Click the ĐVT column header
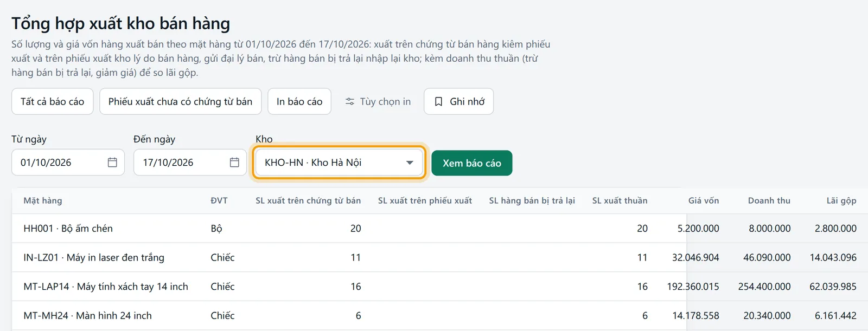This screenshot has height=331, width=868. [219, 200]
